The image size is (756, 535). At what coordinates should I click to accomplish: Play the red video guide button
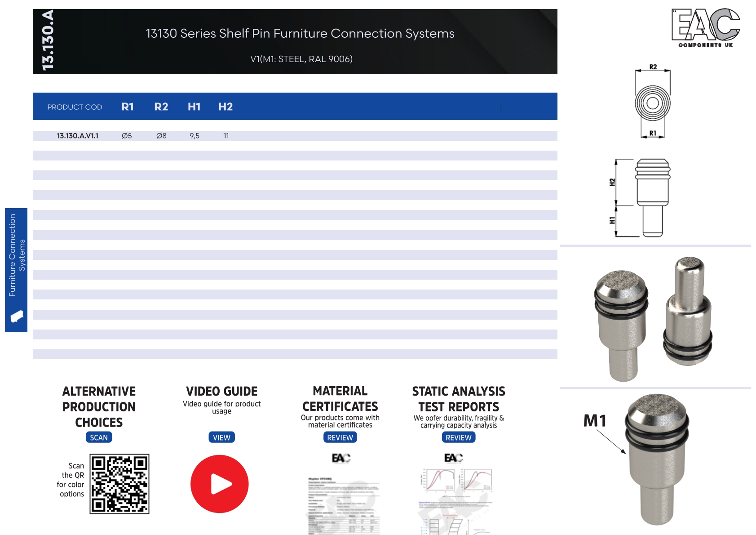[x=220, y=484]
